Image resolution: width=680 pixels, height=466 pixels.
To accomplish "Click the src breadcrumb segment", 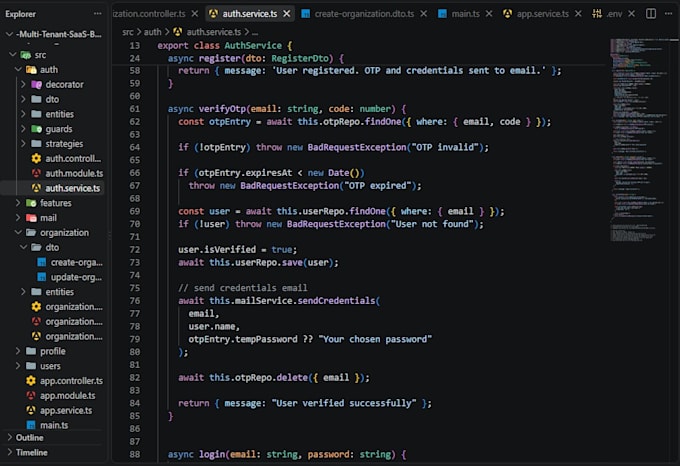I will pos(128,32).
